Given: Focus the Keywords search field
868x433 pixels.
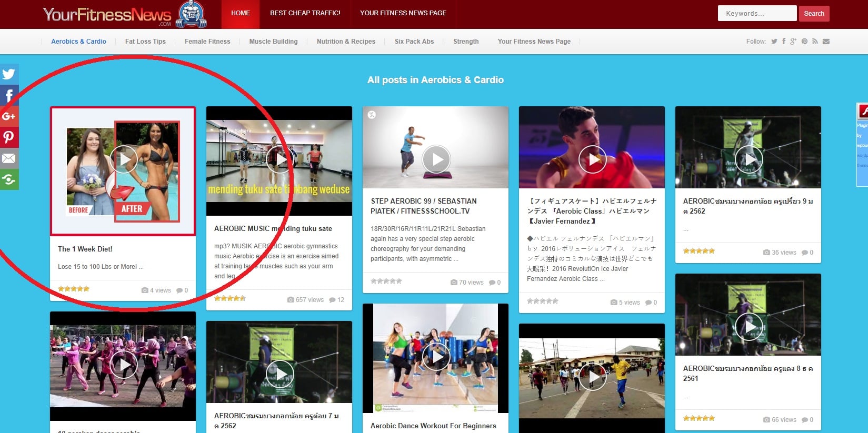Looking at the screenshot, I should 757,14.
